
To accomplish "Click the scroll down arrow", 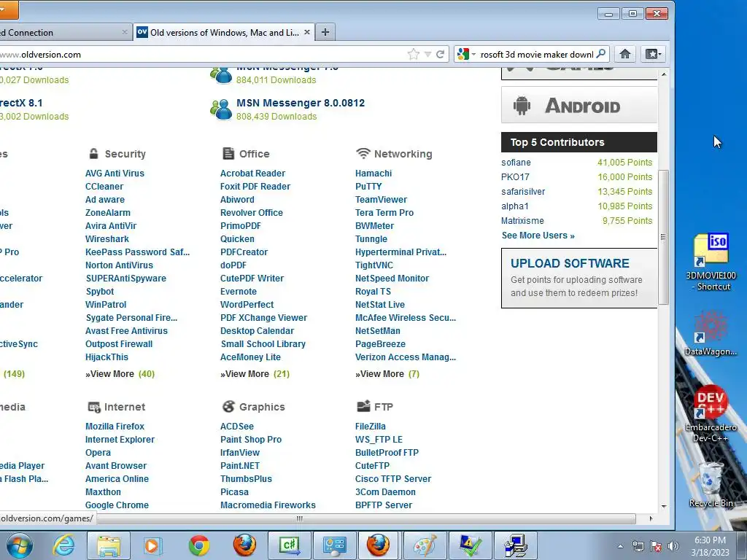I will (x=664, y=506).
